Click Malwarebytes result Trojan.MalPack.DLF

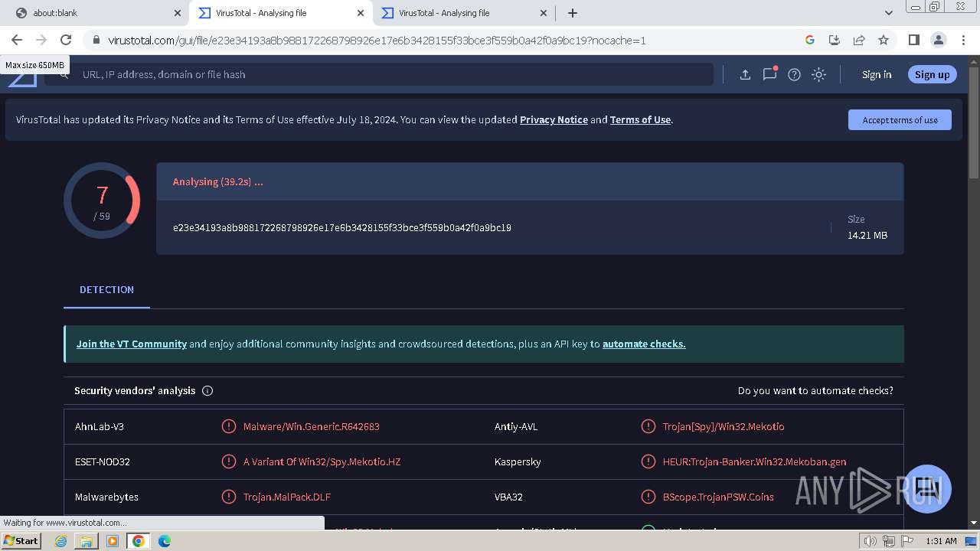pyautogui.click(x=287, y=497)
